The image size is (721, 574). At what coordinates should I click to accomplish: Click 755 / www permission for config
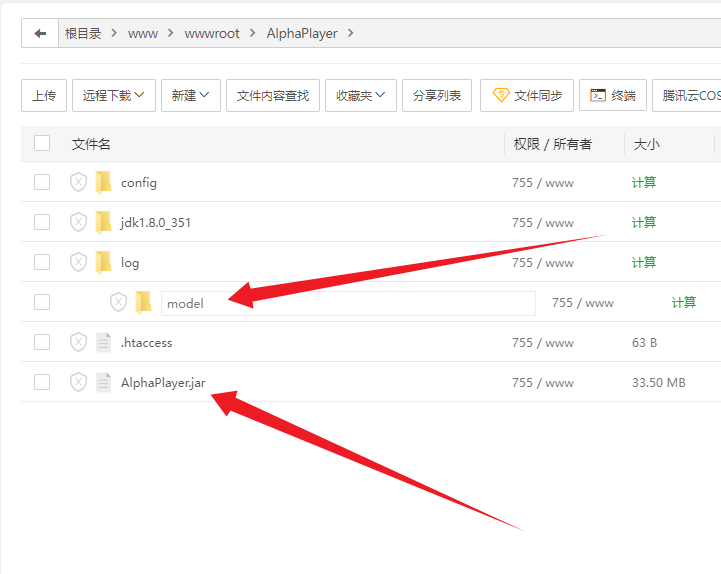coord(543,183)
